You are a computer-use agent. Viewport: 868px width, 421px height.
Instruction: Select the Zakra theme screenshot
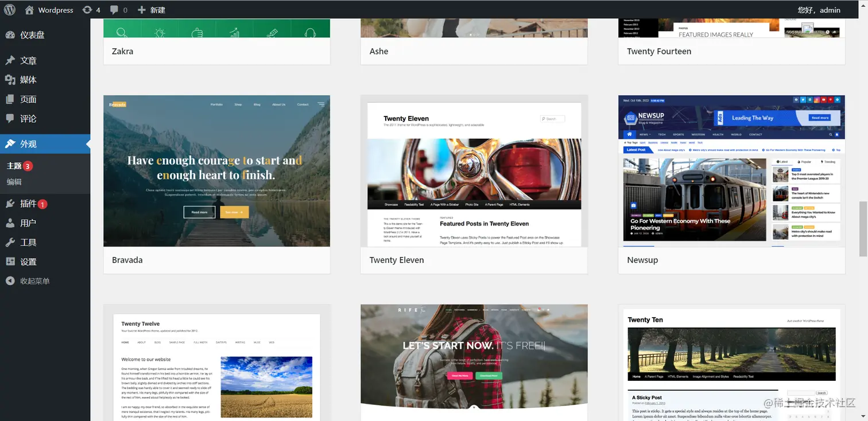[x=216, y=28]
